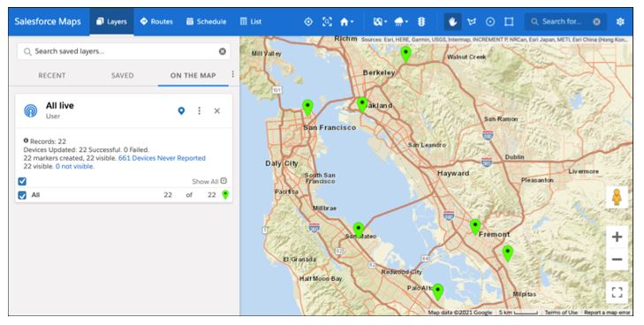Click the zoom-to-fit search area icon
644x325 pixels.
point(327,22)
